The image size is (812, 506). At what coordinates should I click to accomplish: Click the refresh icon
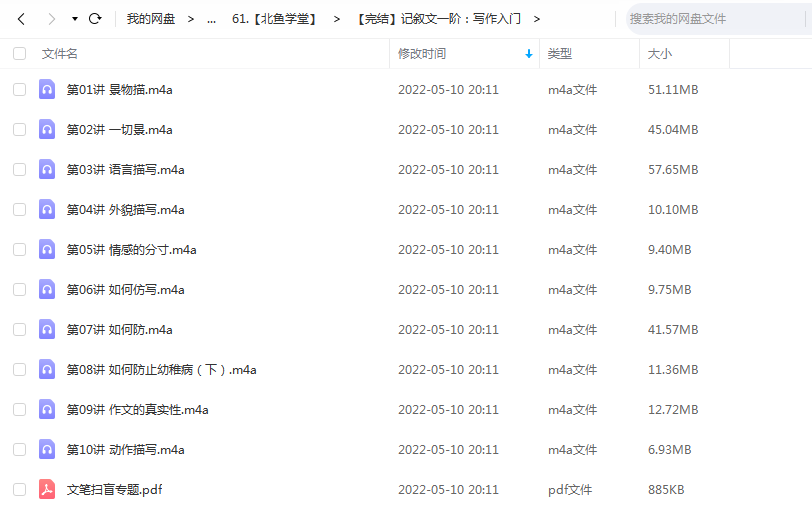click(x=95, y=19)
